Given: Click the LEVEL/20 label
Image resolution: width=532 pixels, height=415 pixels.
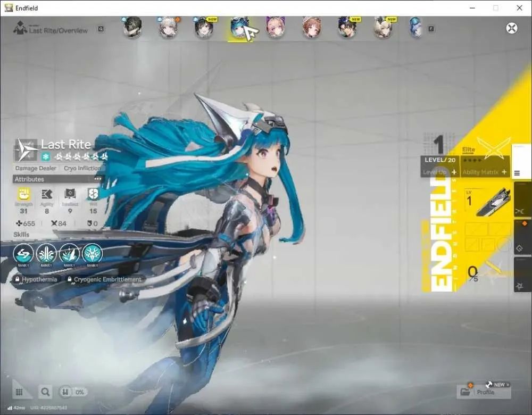Looking at the screenshot, I should tap(440, 160).
